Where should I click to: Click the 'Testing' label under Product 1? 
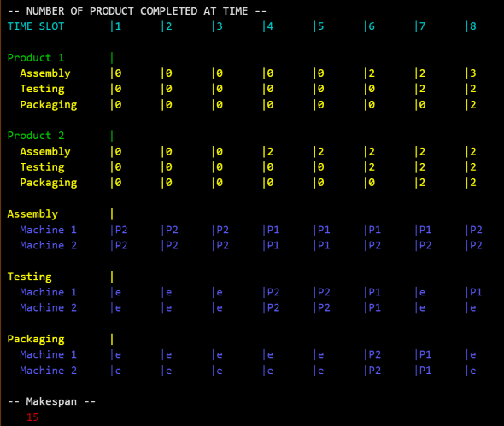(42, 89)
